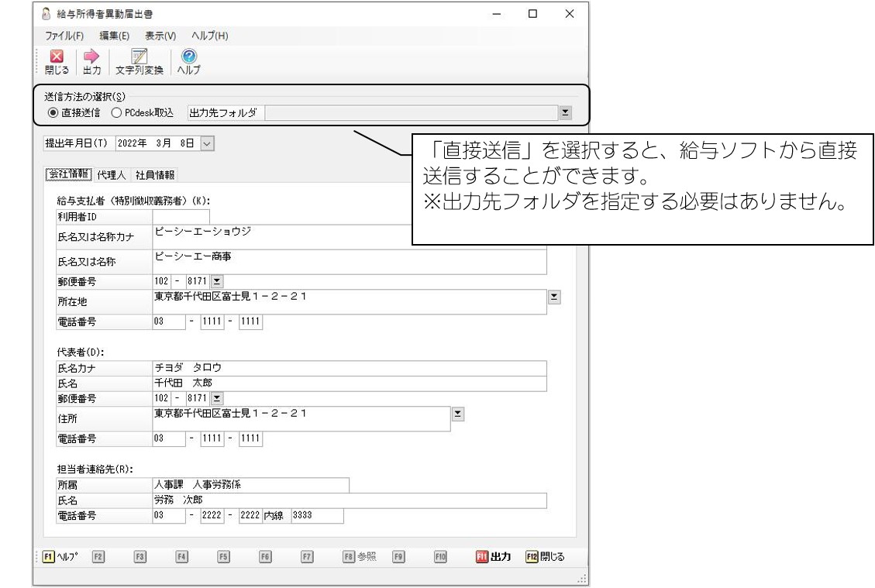Switch to the 社員情報 tab
875x588 pixels.
[x=154, y=174]
